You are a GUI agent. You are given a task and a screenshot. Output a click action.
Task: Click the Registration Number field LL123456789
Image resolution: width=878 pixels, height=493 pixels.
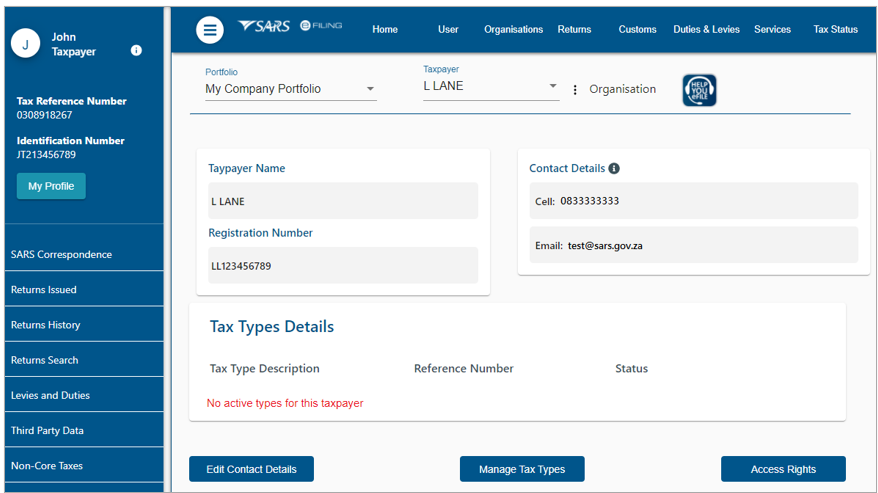coord(343,266)
